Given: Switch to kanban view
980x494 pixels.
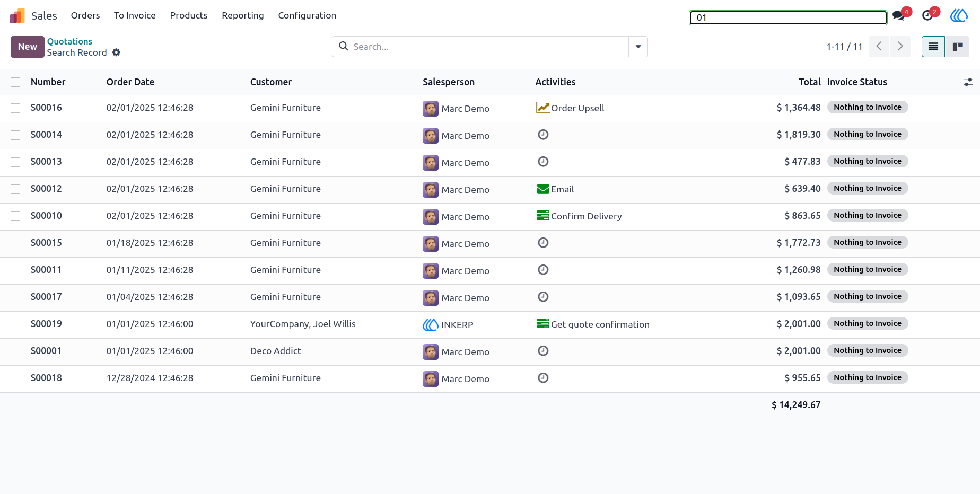Looking at the screenshot, I should click(x=958, y=47).
